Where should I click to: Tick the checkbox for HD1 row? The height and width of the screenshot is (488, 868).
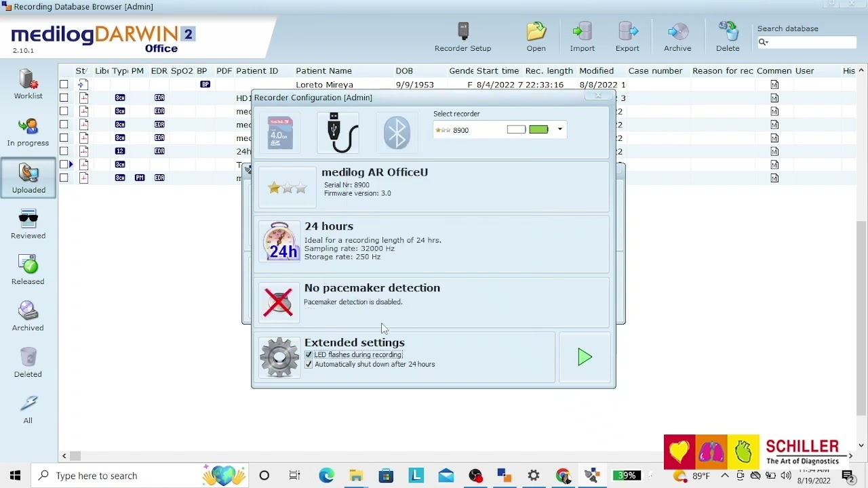click(64, 98)
